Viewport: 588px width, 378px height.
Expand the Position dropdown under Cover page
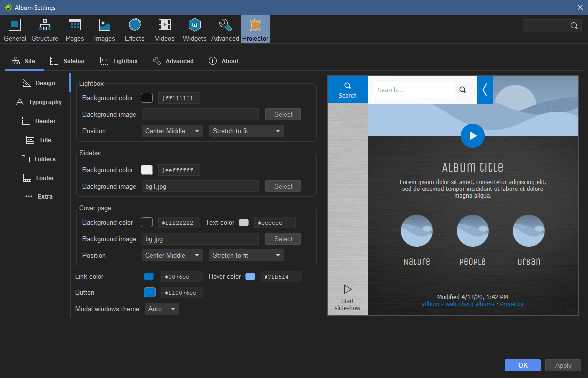click(x=172, y=255)
